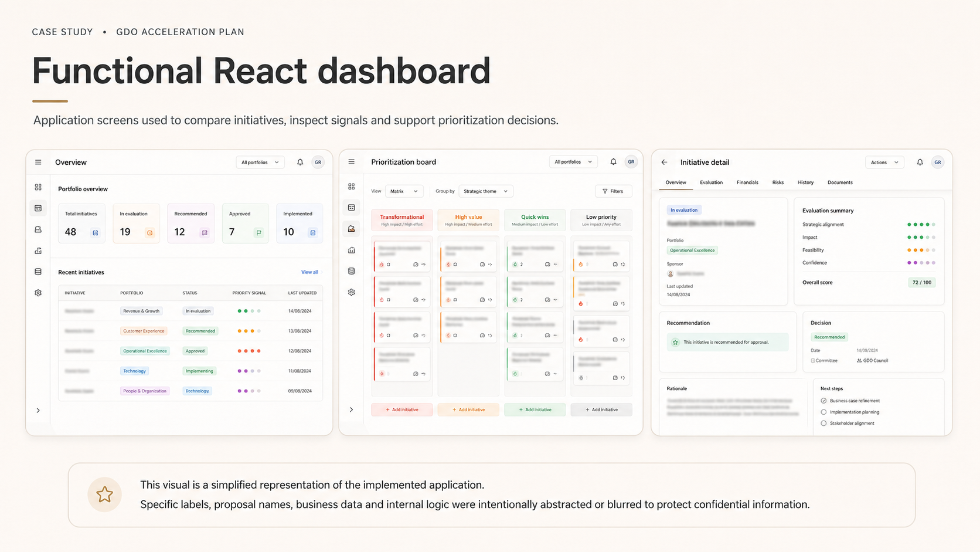Screen dimensions: 980x552
Task: Click the notification bell on Initiative detail
Action: pyautogui.click(x=920, y=162)
